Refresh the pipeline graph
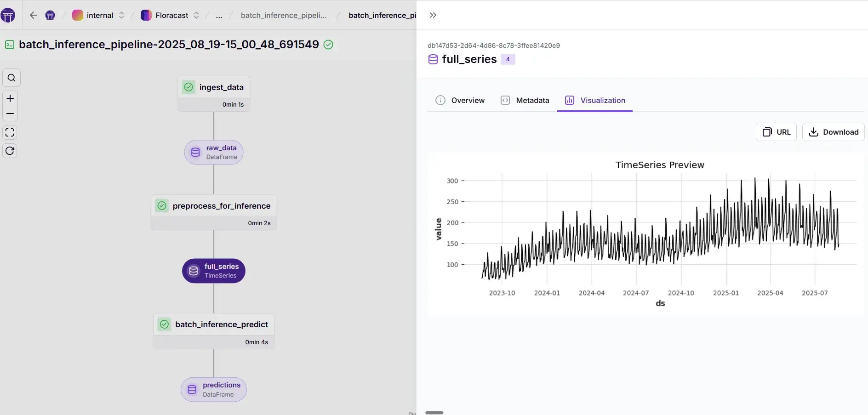This screenshot has width=868, height=415. tap(10, 151)
